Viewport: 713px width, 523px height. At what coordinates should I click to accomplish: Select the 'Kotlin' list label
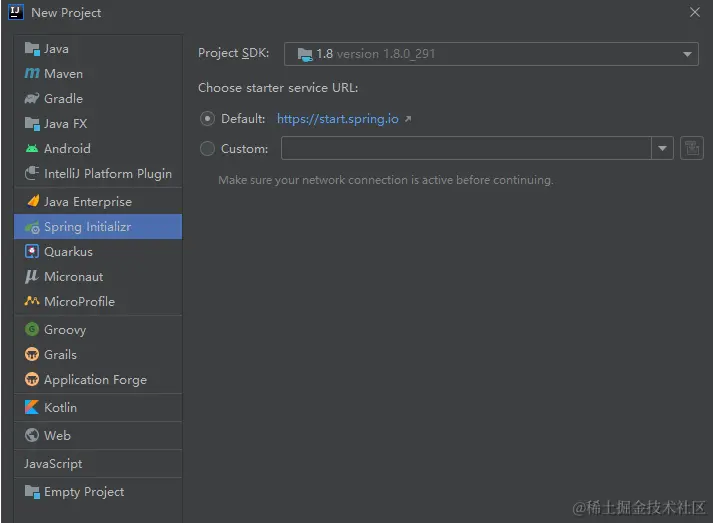pyautogui.click(x=60, y=407)
